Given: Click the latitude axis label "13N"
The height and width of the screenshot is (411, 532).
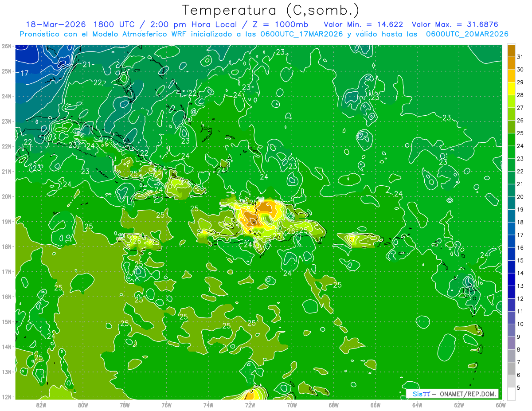Looking at the screenshot, I should [7, 372].
